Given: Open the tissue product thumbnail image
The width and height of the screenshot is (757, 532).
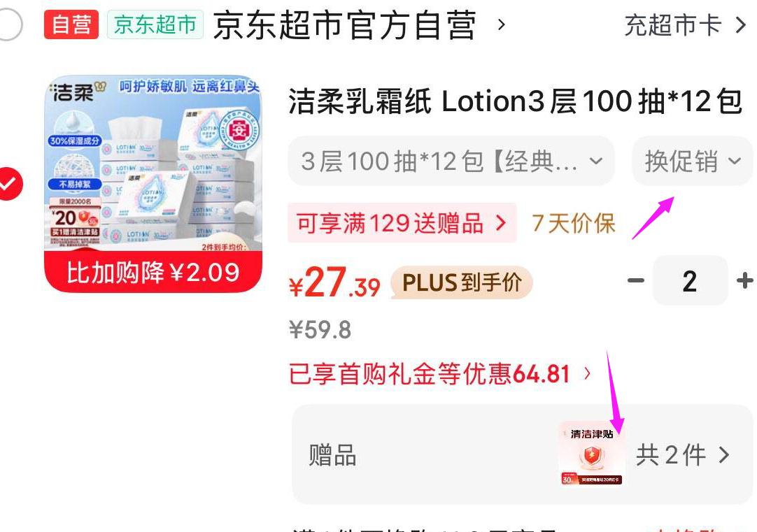Looking at the screenshot, I should tap(153, 184).
